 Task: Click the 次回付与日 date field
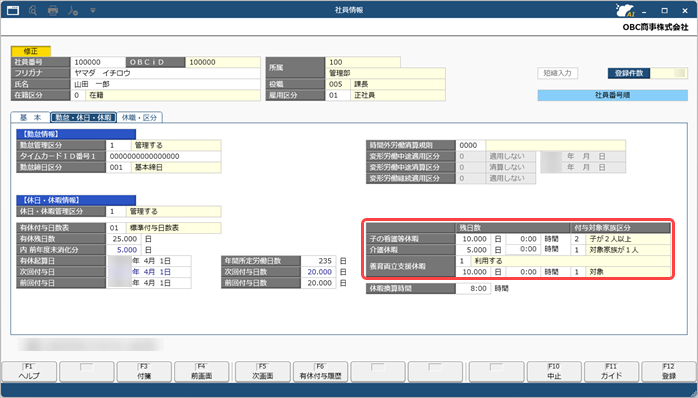149,272
